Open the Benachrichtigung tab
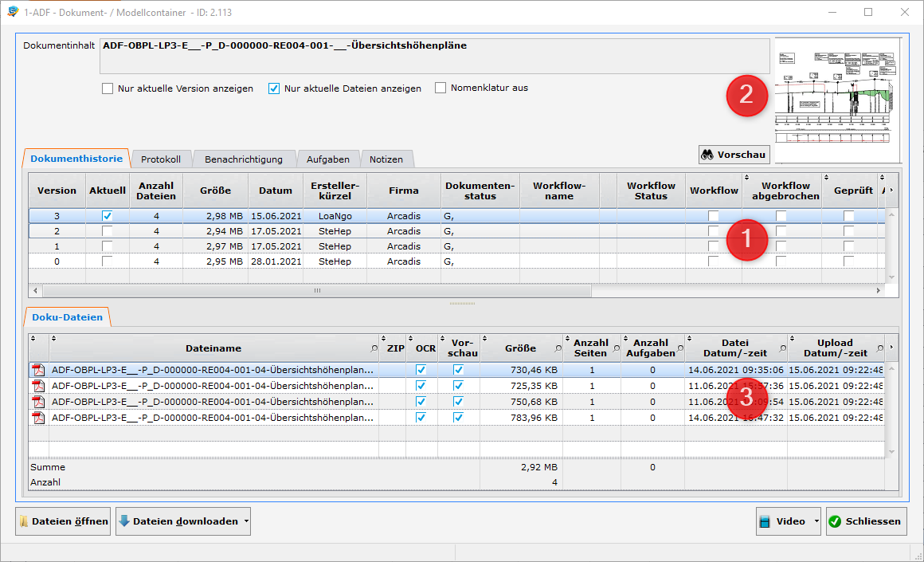924x562 pixels. coord(244,159)
